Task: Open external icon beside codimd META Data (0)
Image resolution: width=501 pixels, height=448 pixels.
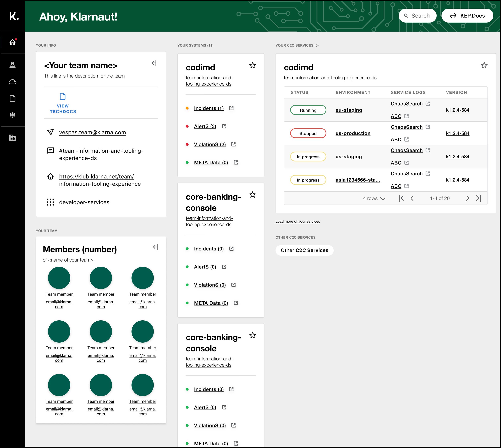Action: (236, 162)
